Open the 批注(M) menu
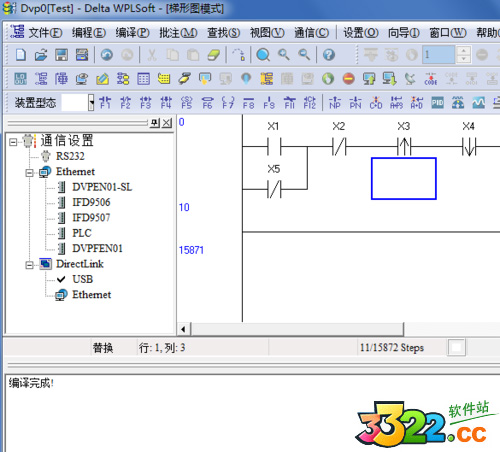The image size is (500, 452). click(x=178, y=33)
